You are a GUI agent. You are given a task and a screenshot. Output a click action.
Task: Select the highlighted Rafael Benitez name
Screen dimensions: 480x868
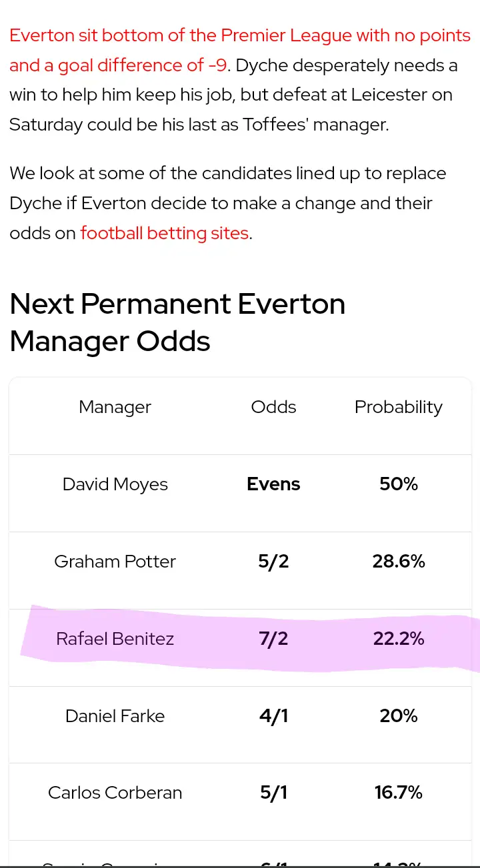tap(115, 639)
